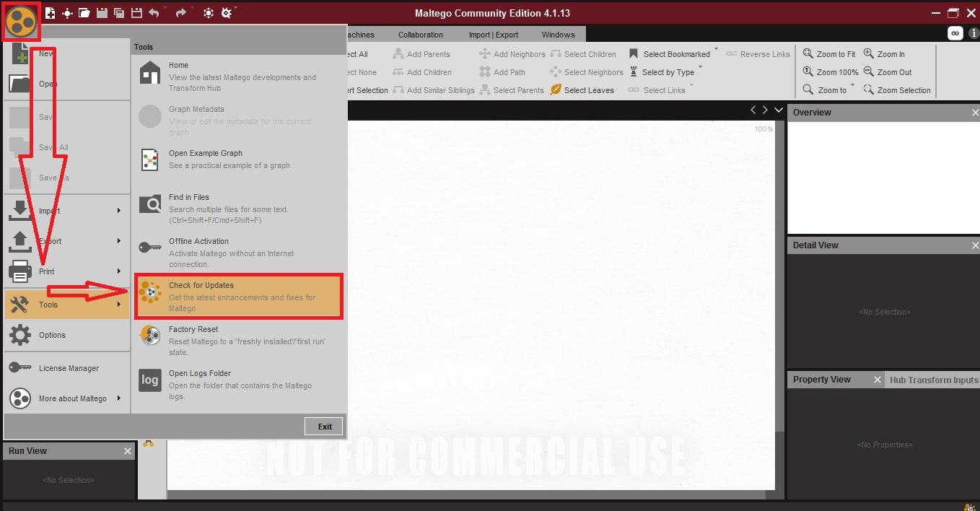Open the Export submenu

point(66,241)
